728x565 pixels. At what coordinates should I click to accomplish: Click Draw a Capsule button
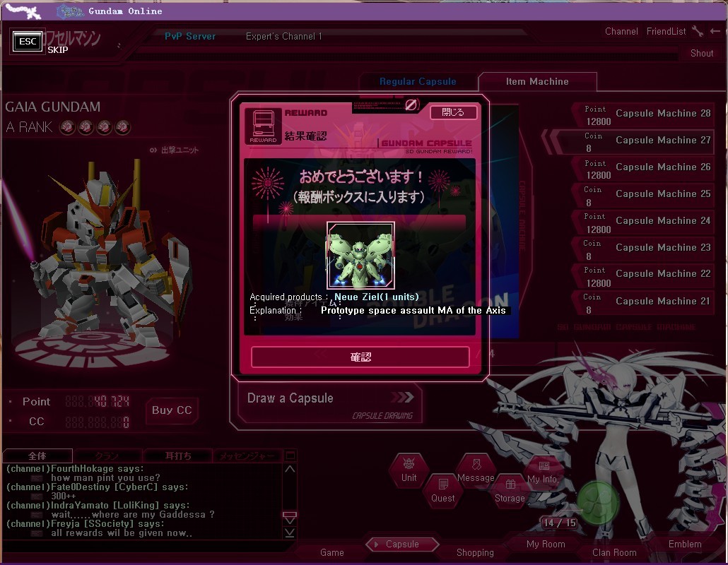(329, 403)
